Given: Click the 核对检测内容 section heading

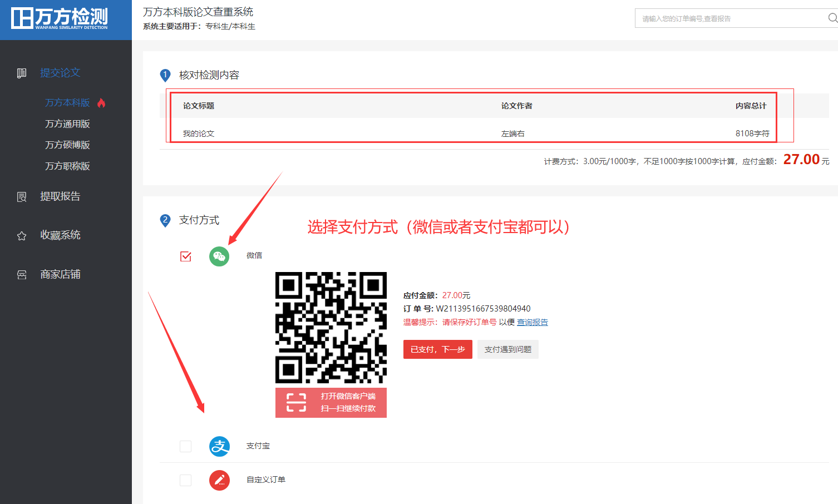Looking at the screenshot, I should pos(209,75).
